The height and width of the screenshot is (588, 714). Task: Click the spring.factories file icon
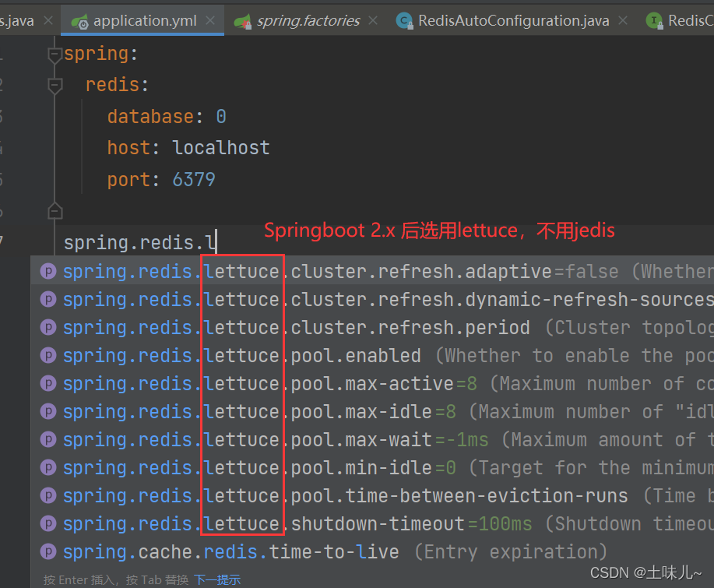(x=243, y=21)
